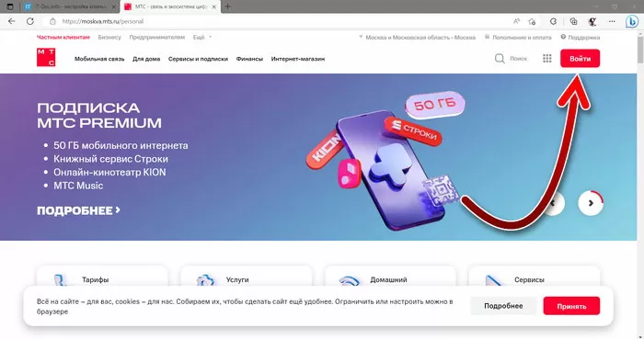Viewport: 644px width, 339px height.
Task: Open the Услуги card
Action: pyautogui.click(x=247, y=277)
